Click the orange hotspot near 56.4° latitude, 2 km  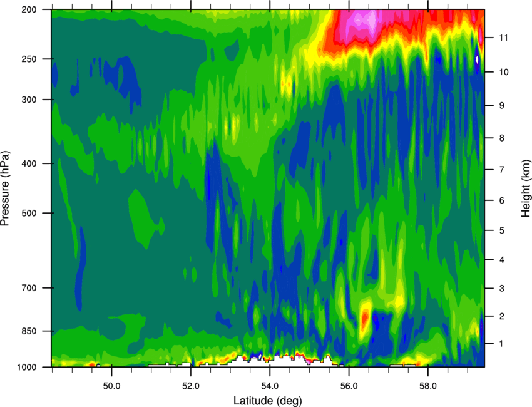click(x=365, y=319)
